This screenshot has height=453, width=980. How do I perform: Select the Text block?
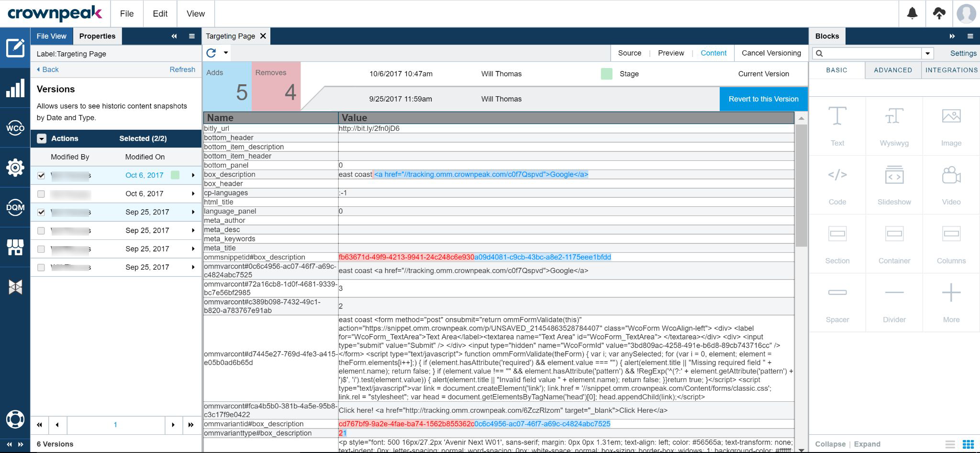(x=837, y=126)
